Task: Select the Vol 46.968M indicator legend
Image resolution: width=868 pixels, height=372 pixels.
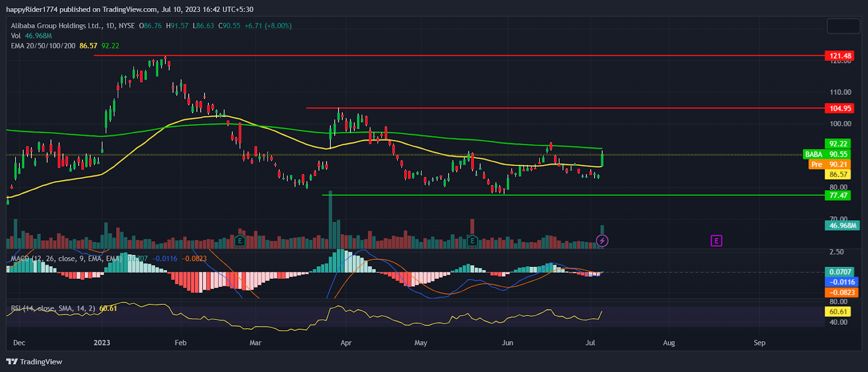Action: click(31, 36)
